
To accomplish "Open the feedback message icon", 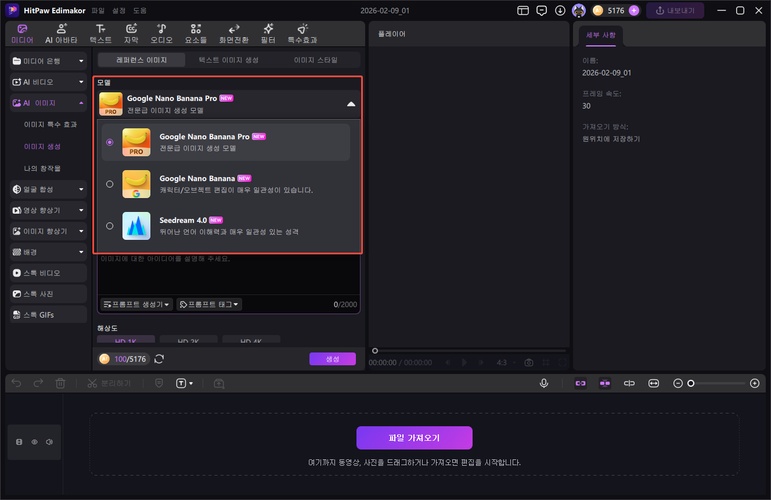I will pyautogui.click(x=541, y=10).
